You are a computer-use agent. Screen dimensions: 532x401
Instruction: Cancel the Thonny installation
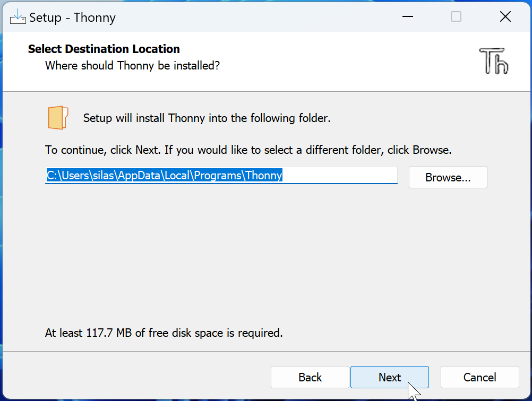pyautogui.click(x=479, y=377)
